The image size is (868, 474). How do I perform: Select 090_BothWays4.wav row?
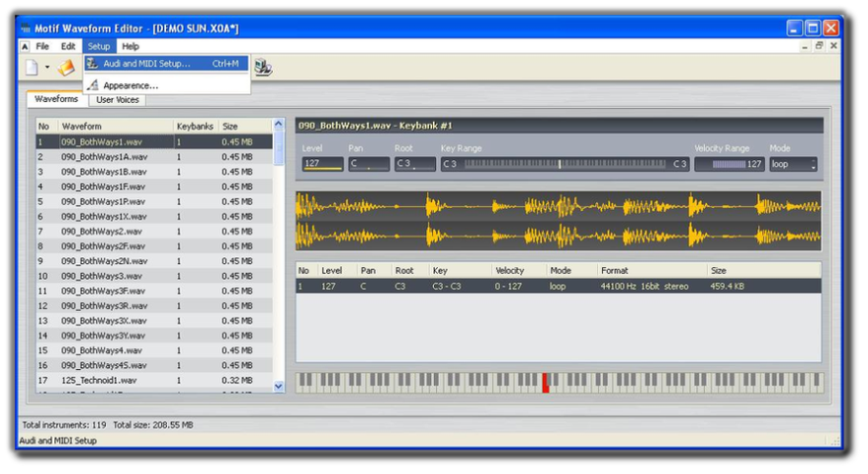154,350
